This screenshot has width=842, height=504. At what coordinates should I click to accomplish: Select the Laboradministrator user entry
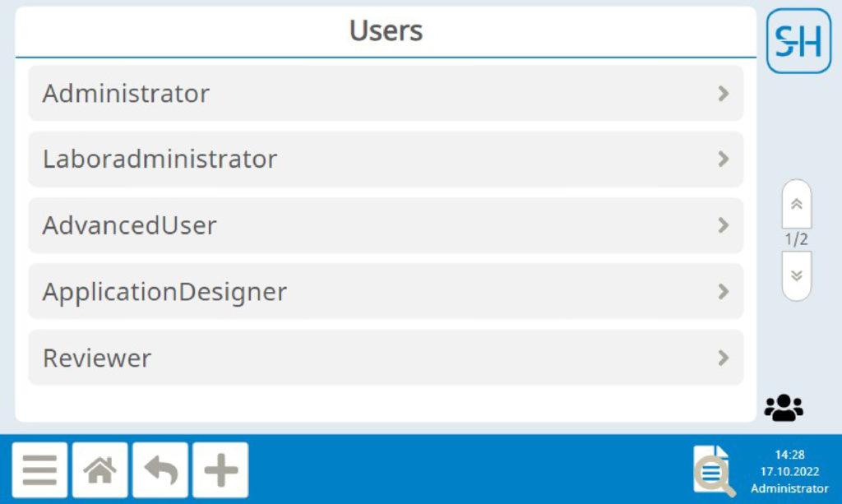[x=386, y=159]
